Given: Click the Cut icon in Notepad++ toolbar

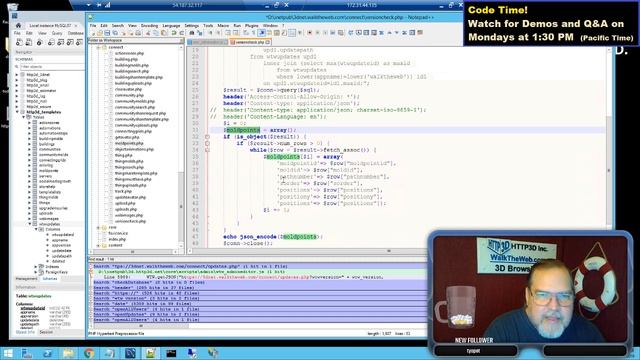Looking at the screenshot, I should 149,33.
